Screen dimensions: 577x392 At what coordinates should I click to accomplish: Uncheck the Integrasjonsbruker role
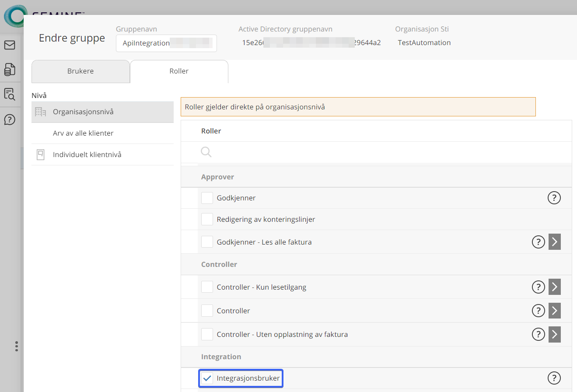[207, 378]
